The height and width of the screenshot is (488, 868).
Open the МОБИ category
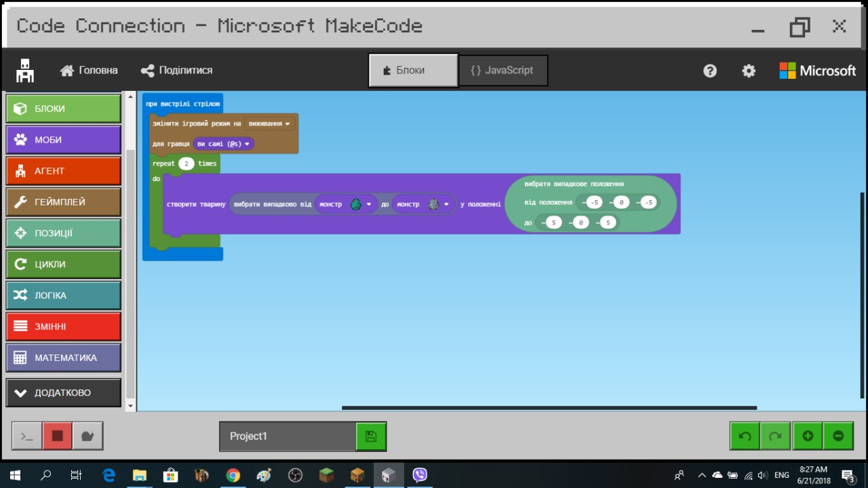click(x=63, y=140)
